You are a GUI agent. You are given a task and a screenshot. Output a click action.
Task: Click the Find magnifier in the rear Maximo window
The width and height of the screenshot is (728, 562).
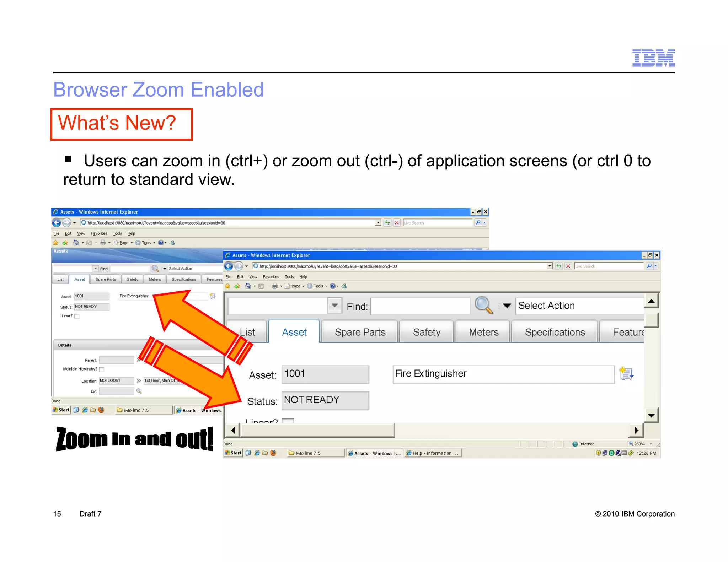click(x=155, y=269)
